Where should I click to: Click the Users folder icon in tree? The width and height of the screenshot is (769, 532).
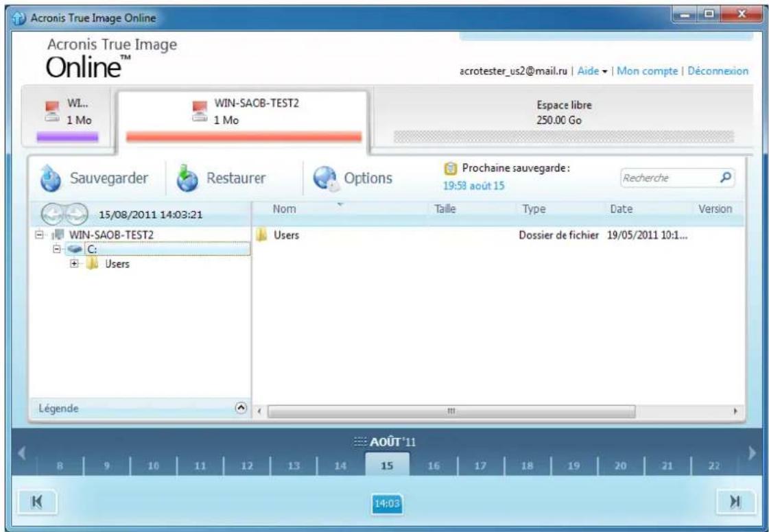pyautogui.click(x=92, y=264)
